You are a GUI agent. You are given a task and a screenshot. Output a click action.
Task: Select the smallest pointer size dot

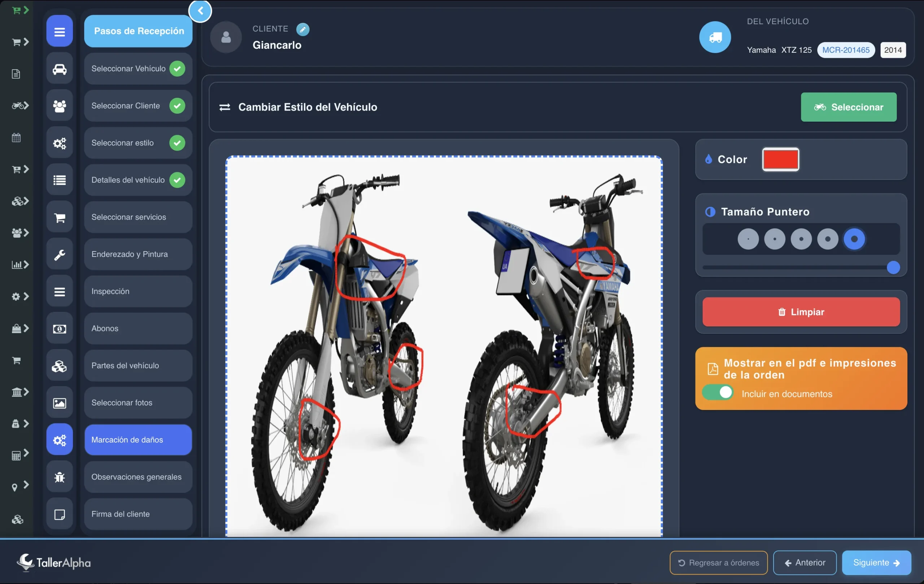tap(748, 239)
